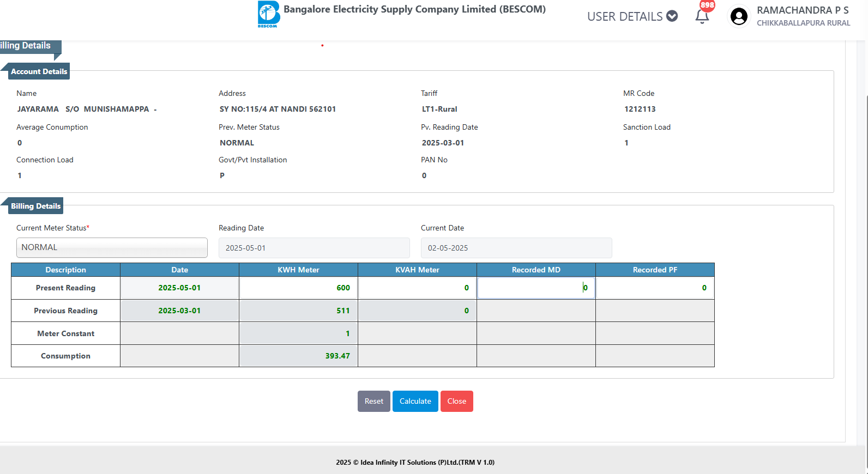The height and width of the screenshot is (474, 868).
Task: Click the Recorded MD column header
Action: click(x=536, y=270)
